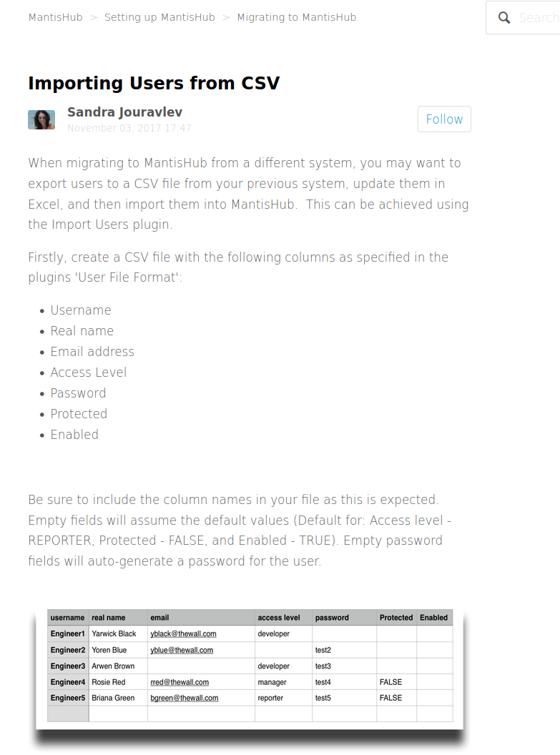Click yblue@thewall.com email in the table
This screenshot has width=560, height=755.
coord(182,650)
